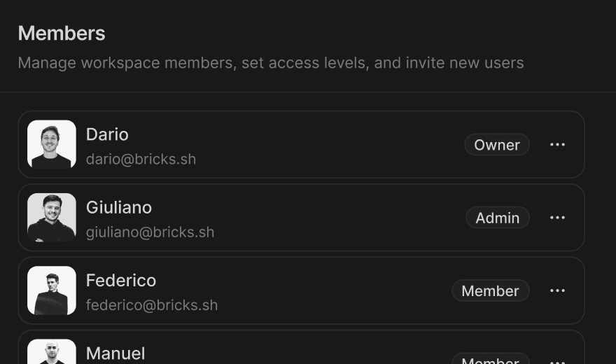The image size is (616, 364).
Task: Click Dario's profile photo
Action: coord(52,144)
